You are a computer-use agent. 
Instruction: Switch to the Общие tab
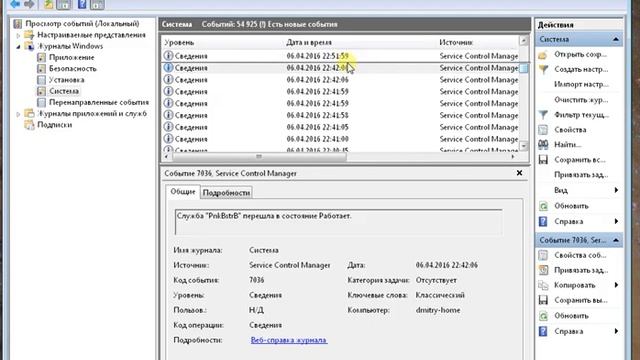183,192
